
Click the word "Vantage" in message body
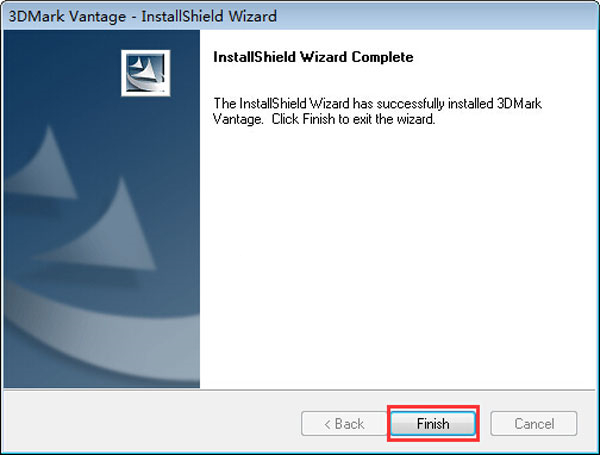tap(239, 120)
